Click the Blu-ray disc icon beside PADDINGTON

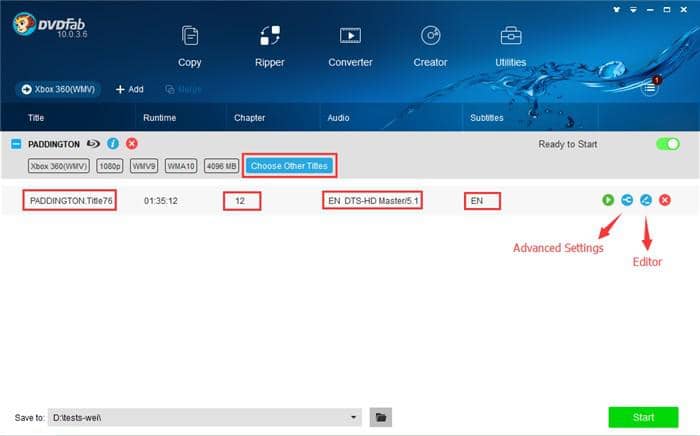(93, 144)
